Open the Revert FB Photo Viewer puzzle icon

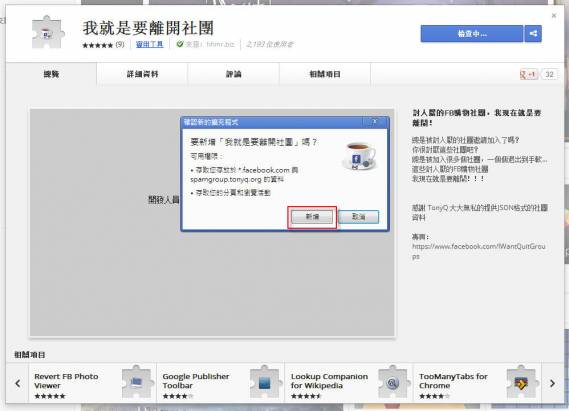click(137, 382)
